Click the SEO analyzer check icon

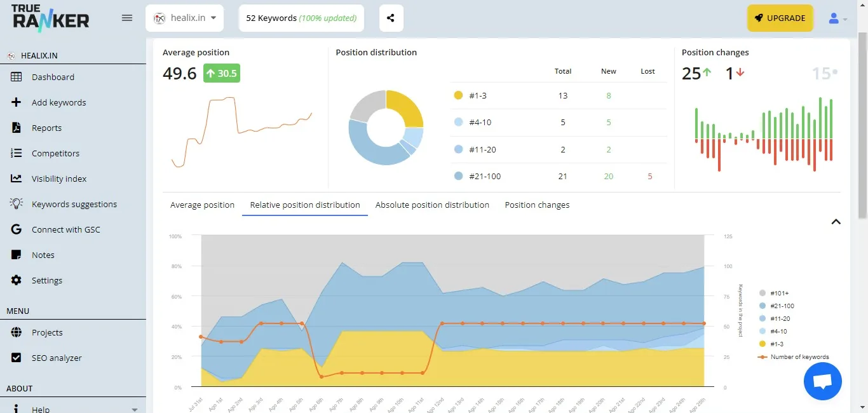[17, 358]
